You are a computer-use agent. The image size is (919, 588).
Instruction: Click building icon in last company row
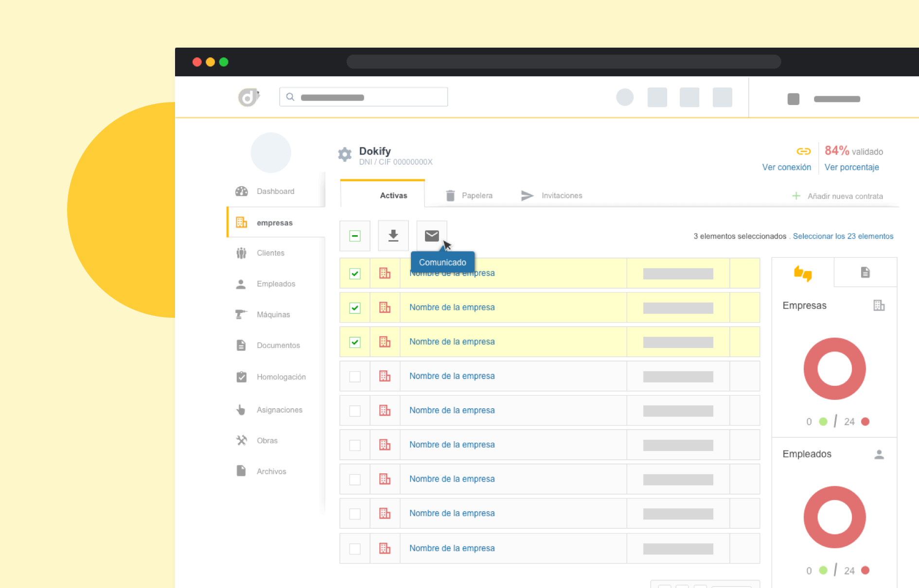point(385,548)
